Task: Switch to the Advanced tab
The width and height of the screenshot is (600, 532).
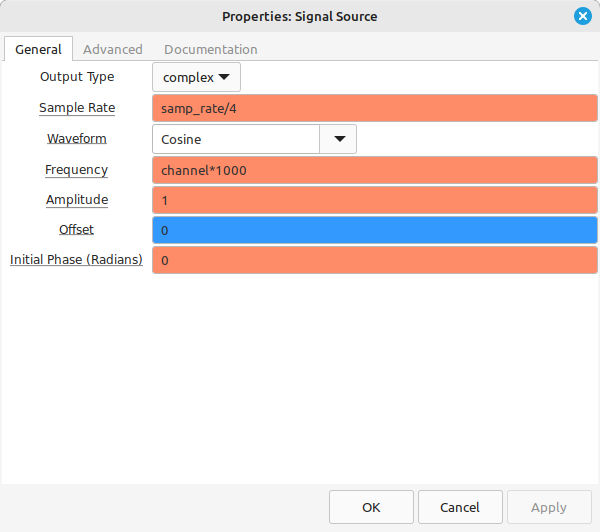Action: (x=113, y=49)
